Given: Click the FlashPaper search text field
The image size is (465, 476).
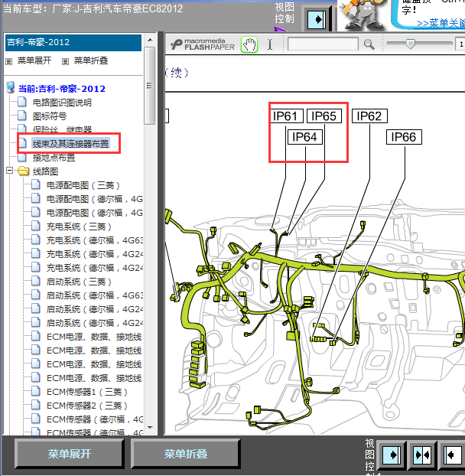Looking at the screenshot, I should (323, 44).
